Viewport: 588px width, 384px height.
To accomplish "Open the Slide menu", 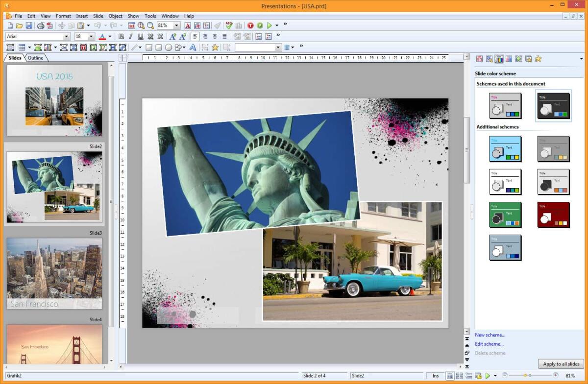I will [x=98, y=16].
